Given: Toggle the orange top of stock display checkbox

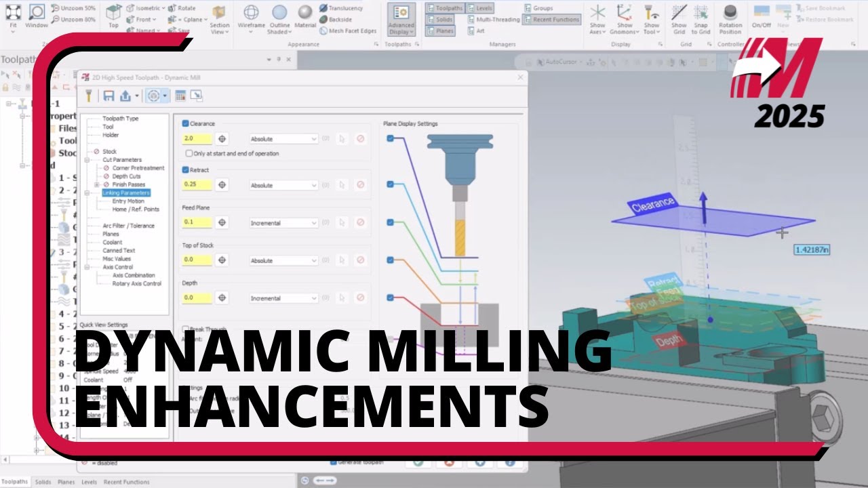Looking at the screenshot, I should tap(391, 260).
